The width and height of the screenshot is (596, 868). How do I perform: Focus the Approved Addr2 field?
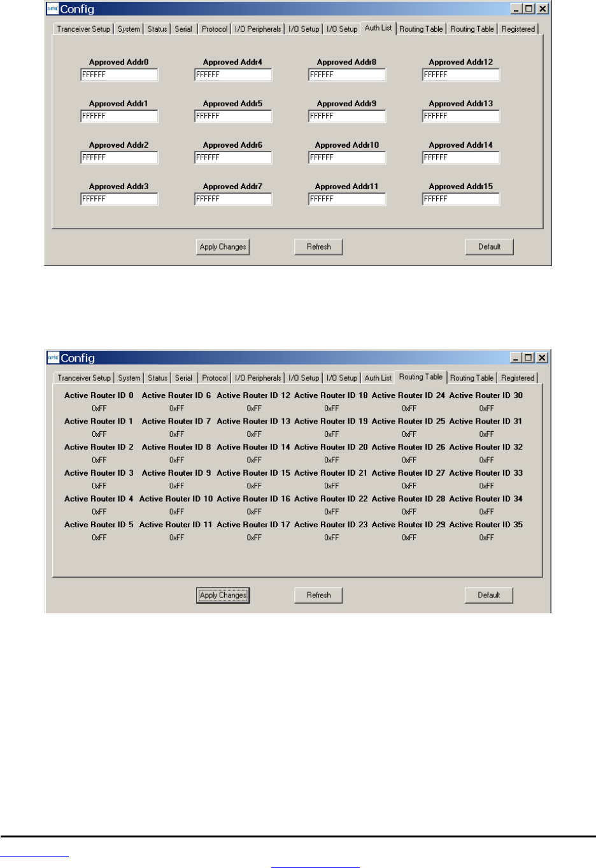(x=119, y=158)
